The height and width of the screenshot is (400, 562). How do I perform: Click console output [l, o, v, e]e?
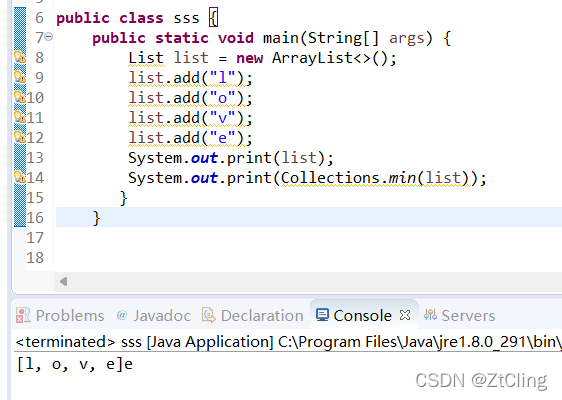[75, 365]
